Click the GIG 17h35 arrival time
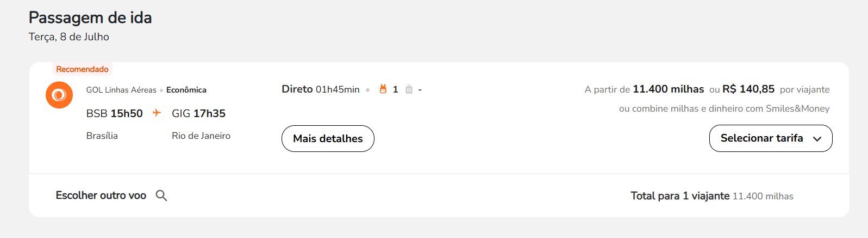This screenshot has height=238, width=868. coord(198,113)
